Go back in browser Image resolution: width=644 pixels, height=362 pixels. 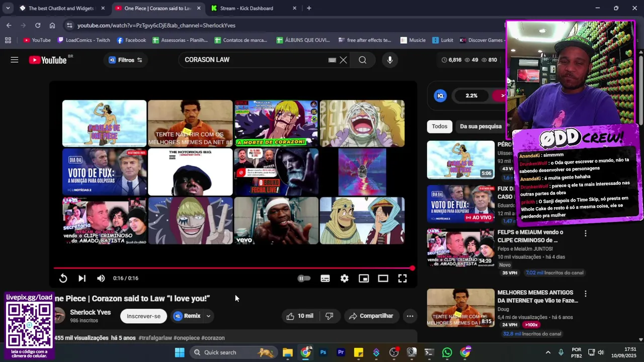(9, 25)
